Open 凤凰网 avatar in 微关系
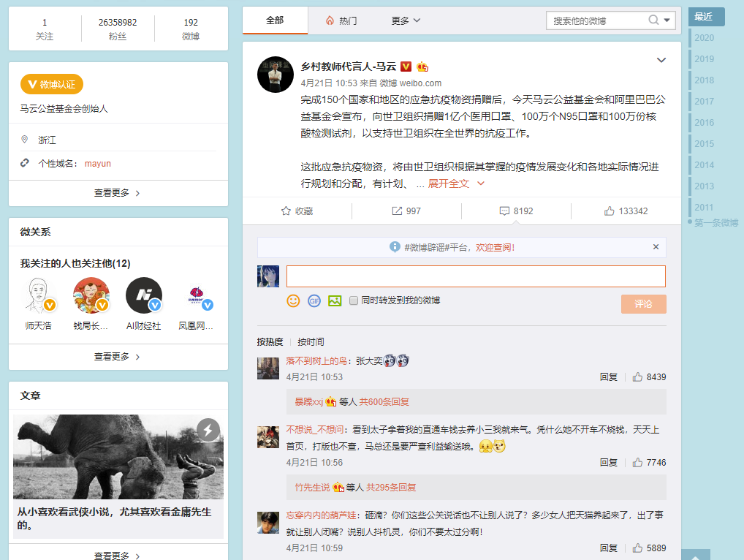Image resolution: width=744 pixels, height=560 pixels. [x=197, y=295]
